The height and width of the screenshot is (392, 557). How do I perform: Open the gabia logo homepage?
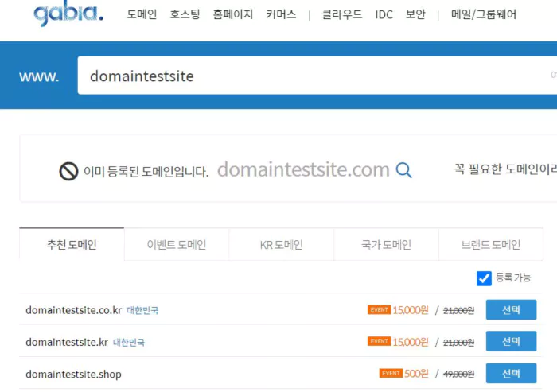(x=68, y=14)
